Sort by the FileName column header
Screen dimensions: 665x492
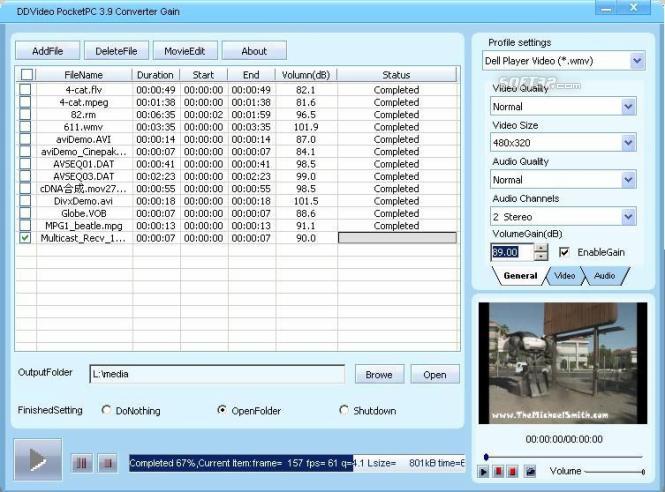(x=84, y=75)
